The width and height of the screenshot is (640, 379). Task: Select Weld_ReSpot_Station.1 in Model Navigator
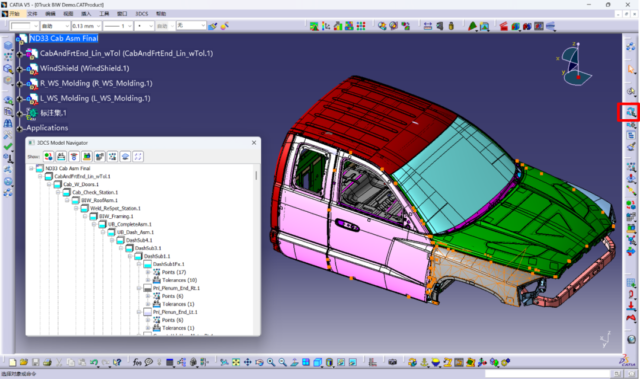(x=116, y=208)
